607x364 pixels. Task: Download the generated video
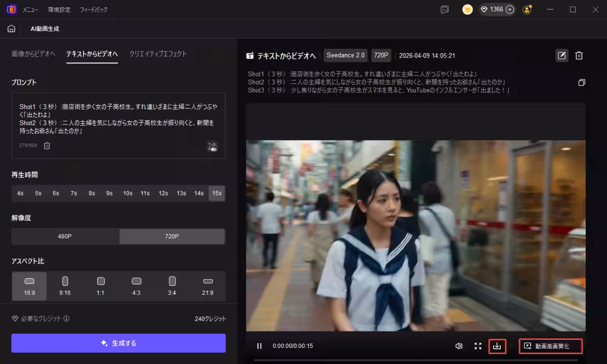(x=497, y=346)
